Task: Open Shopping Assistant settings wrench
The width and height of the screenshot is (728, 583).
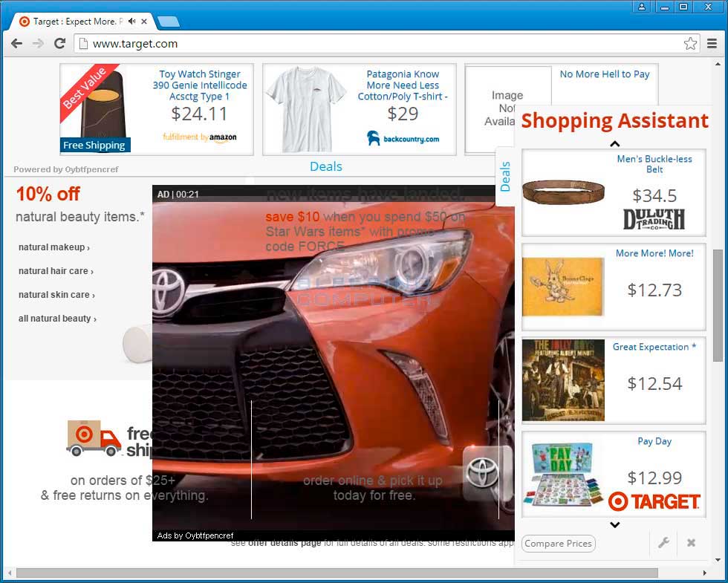Action: pos(663,542)
